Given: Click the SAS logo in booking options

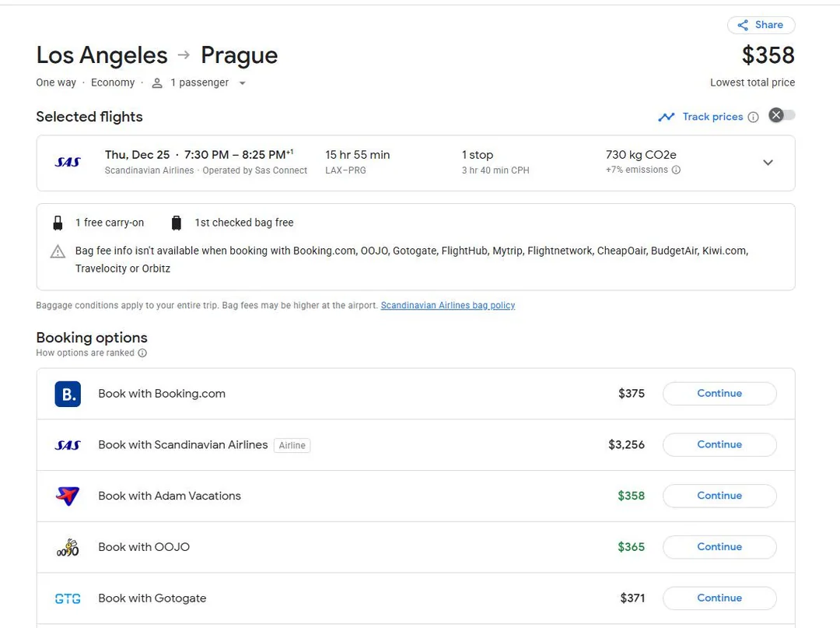Looking at the screenshot, I should (x=68, y=445).
